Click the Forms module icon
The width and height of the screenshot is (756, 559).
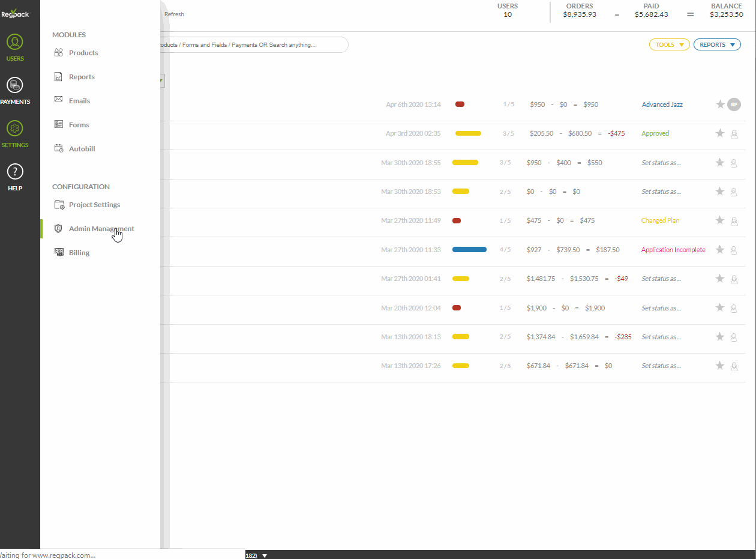(x=59, y=124)
